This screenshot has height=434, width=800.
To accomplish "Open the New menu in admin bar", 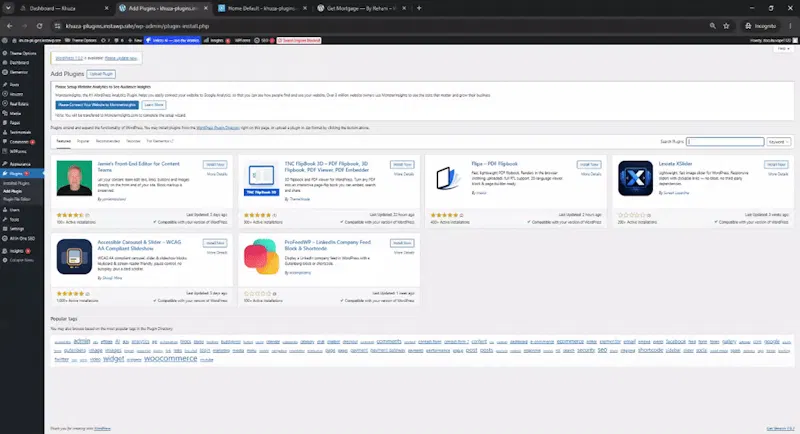I will point(135,40).
